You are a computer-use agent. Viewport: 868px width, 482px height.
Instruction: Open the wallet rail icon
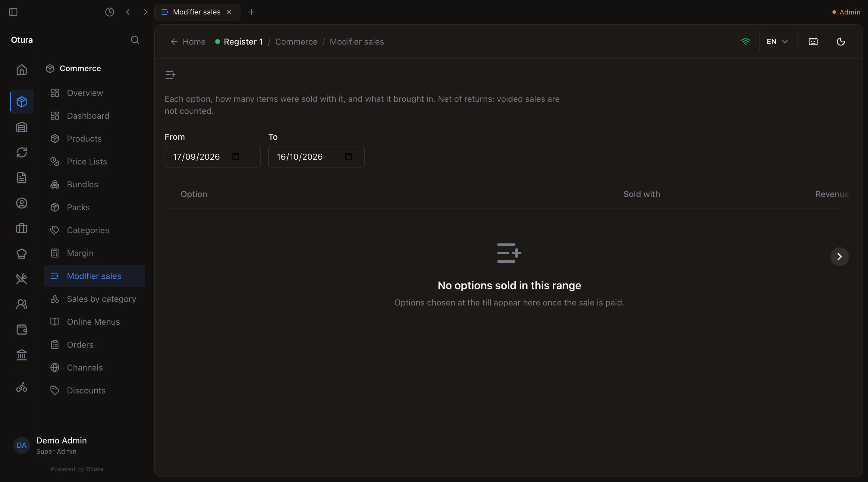[22, 330]
